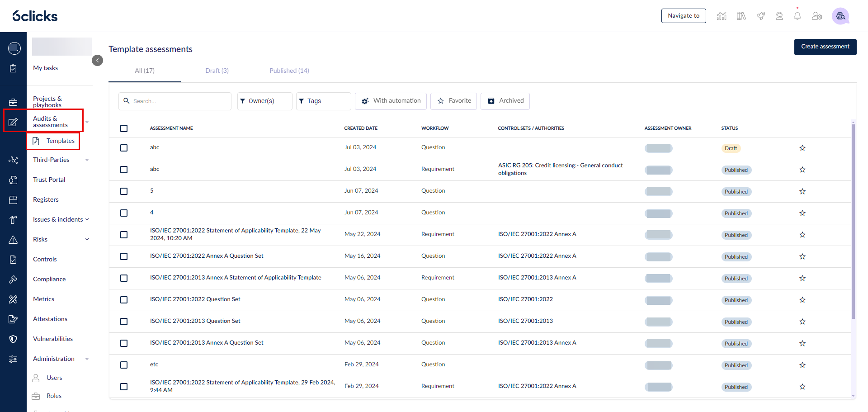The width and height of the screenshot is (868, 412).
Task: Filter by Favorite assessments
Action: (x=453, y=101)
